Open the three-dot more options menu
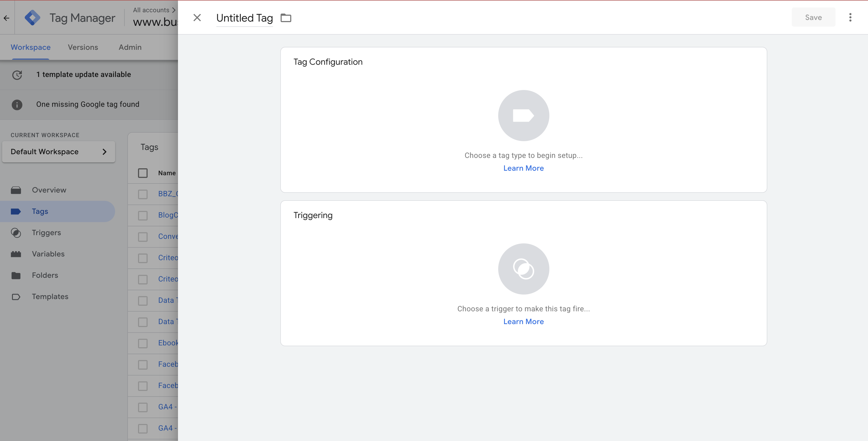Viewport: 868px width, 441px height. [850, 18]
